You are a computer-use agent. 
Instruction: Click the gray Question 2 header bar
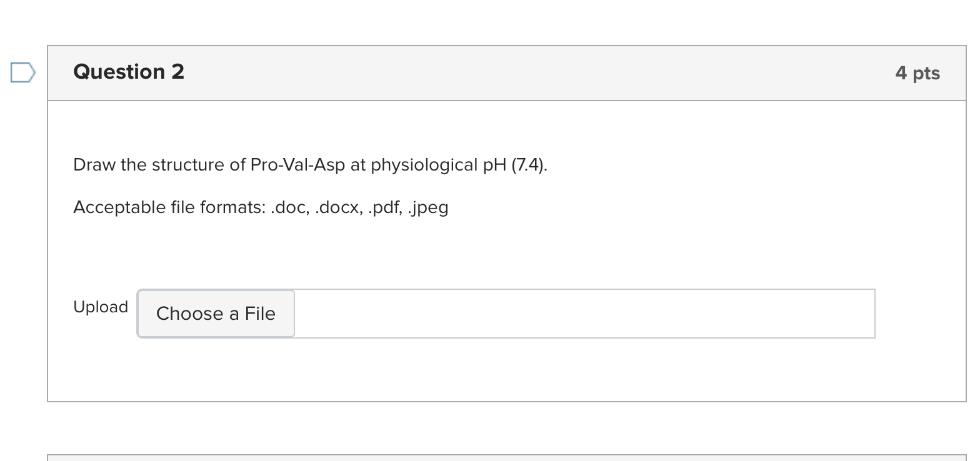point(500,72)
